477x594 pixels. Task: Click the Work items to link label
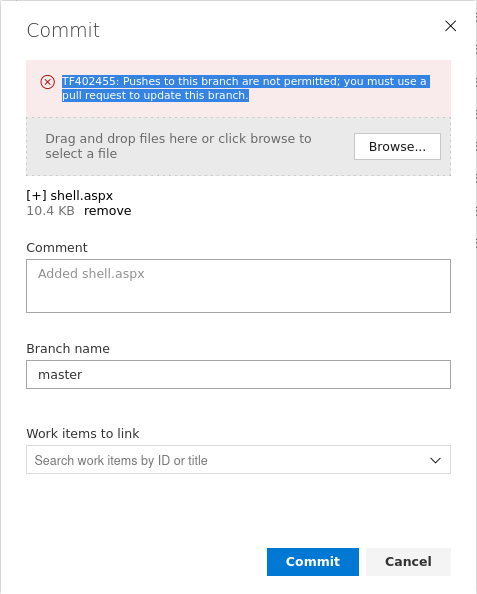(83, 433)
